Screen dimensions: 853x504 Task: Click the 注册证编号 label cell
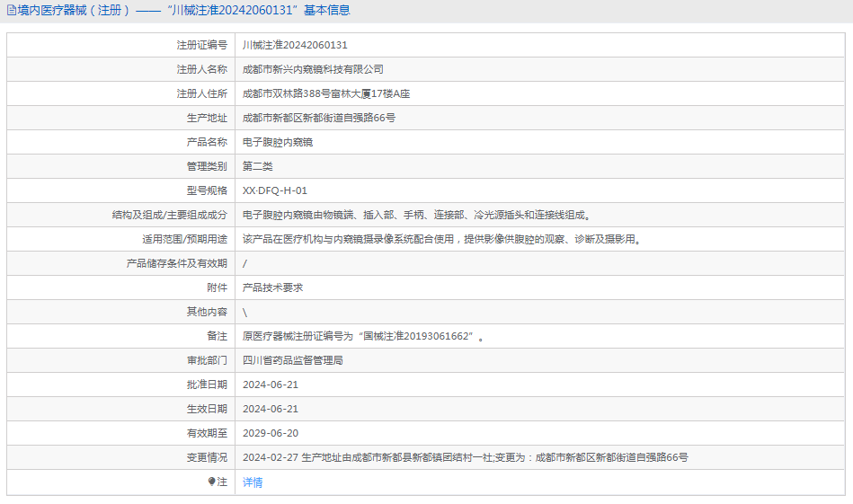click(202, 45)
